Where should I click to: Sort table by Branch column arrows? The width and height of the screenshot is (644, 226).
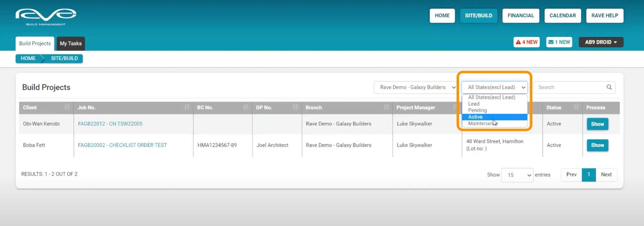pos(386,107)
